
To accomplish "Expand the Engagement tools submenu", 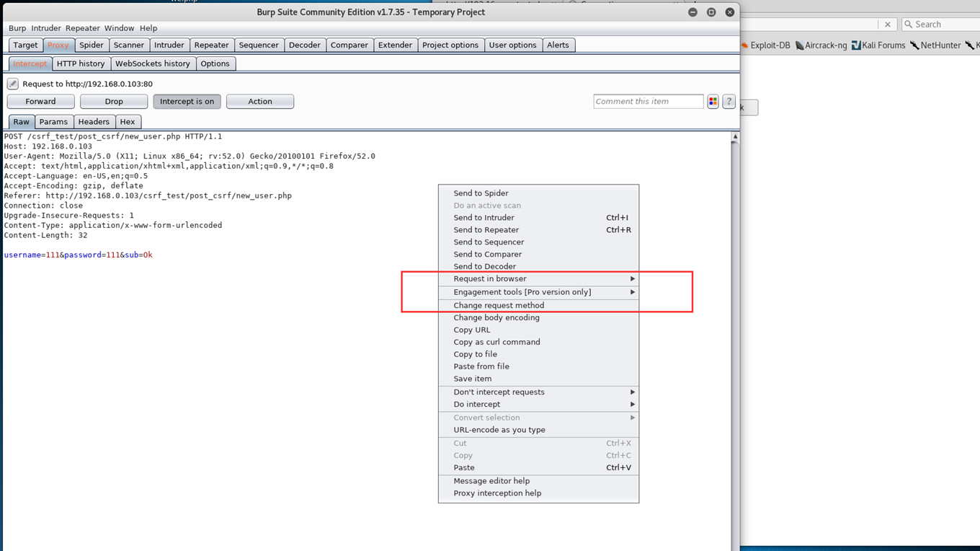I will coord(538,292).
